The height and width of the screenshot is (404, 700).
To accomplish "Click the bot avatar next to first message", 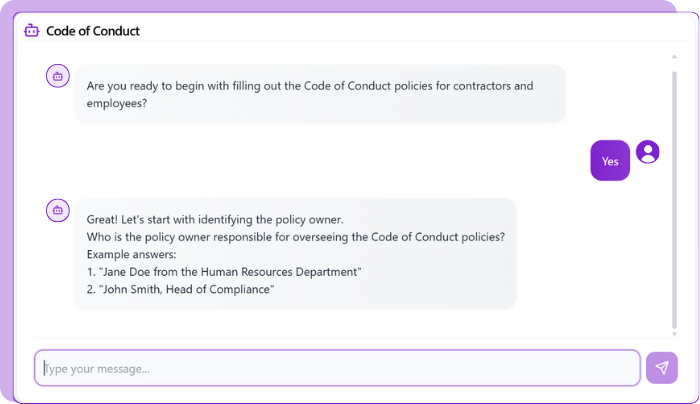I will tap(58, 76).
